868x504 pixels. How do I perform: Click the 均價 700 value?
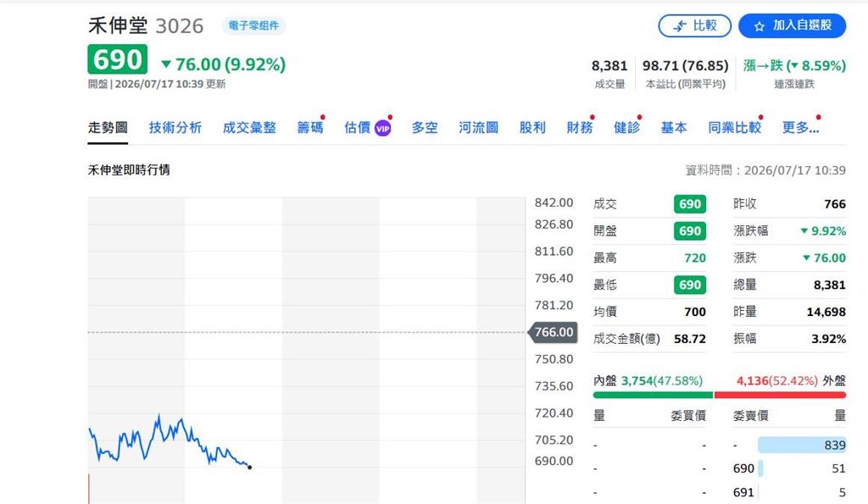click(x=695, y=312)
